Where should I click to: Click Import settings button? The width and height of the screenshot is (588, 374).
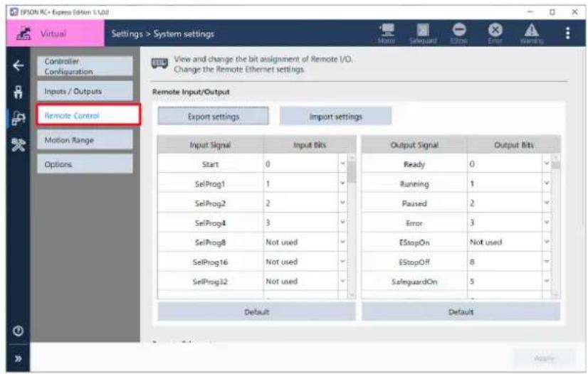335,117
